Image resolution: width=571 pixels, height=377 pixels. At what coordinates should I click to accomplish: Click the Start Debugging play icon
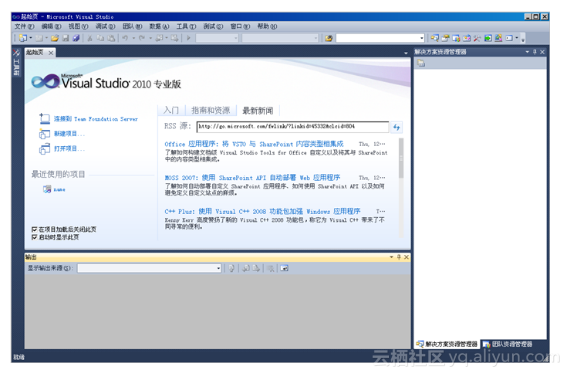189,38
